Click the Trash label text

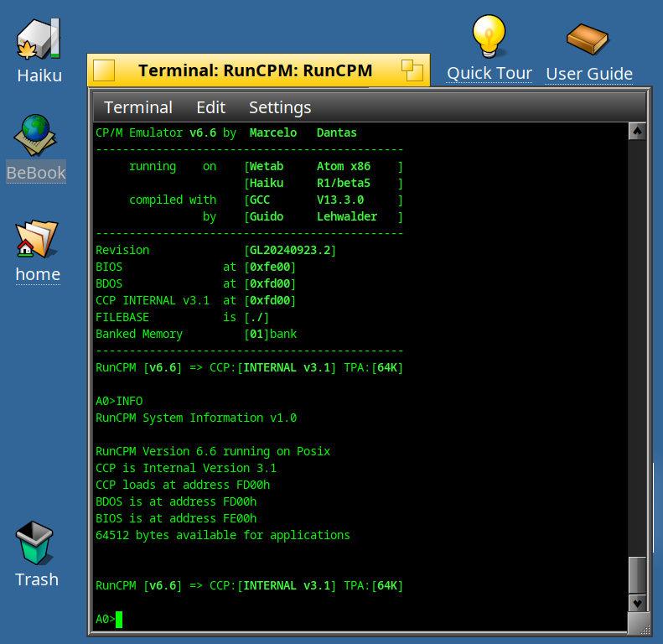(x=37, y=579)
